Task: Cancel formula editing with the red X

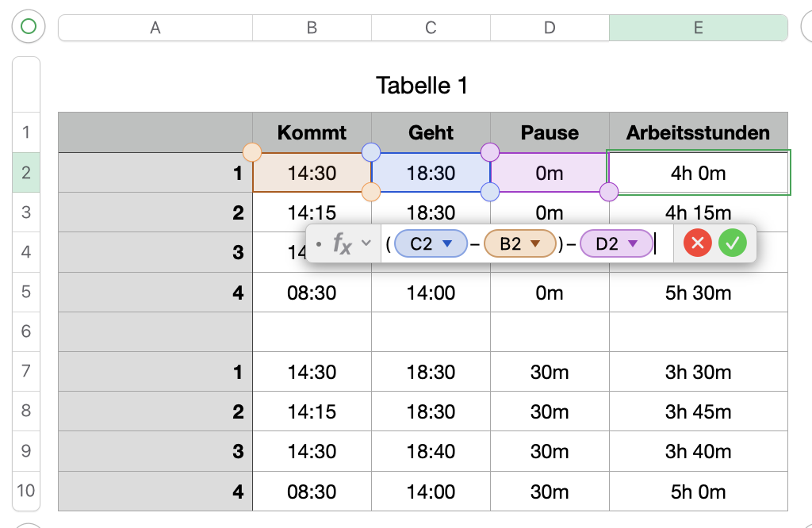Action: [698, 244]
